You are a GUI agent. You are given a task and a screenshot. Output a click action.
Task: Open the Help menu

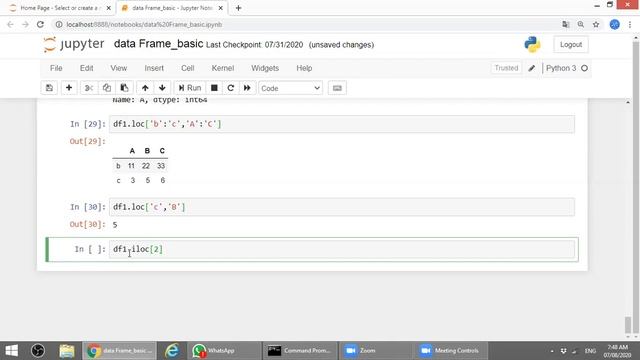[304, 68]
